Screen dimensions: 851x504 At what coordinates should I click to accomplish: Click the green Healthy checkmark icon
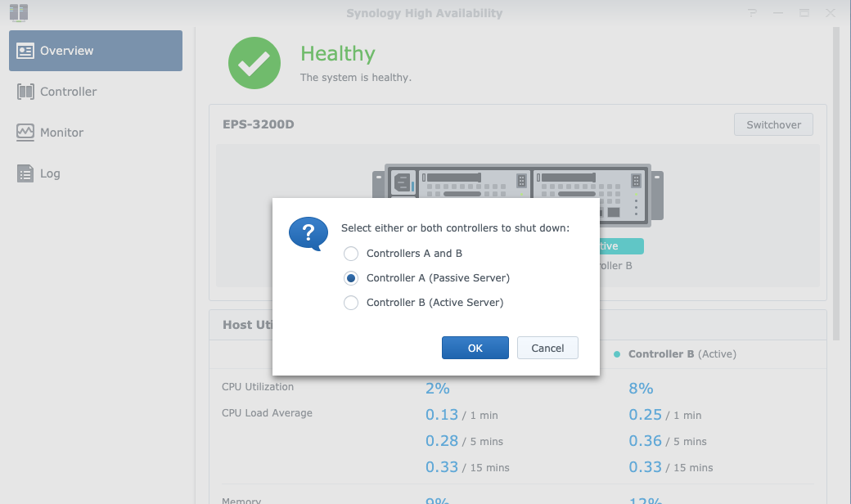coord(254,63)
